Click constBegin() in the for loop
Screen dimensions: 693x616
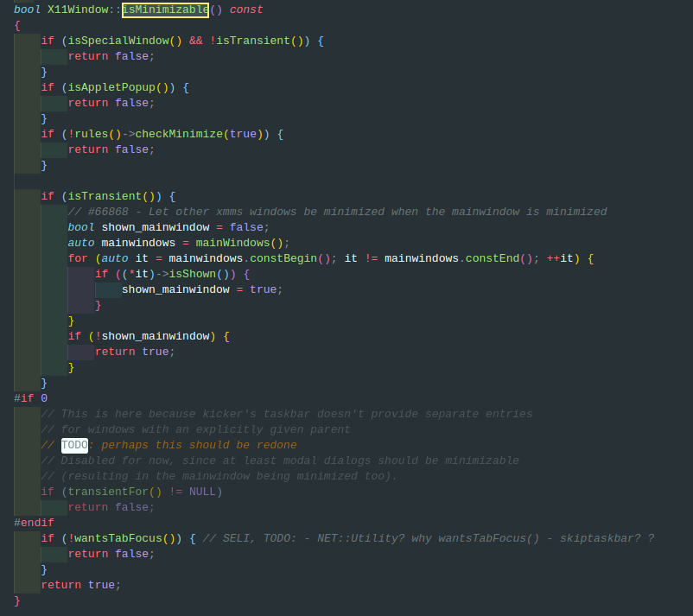(x=290, y=258)
